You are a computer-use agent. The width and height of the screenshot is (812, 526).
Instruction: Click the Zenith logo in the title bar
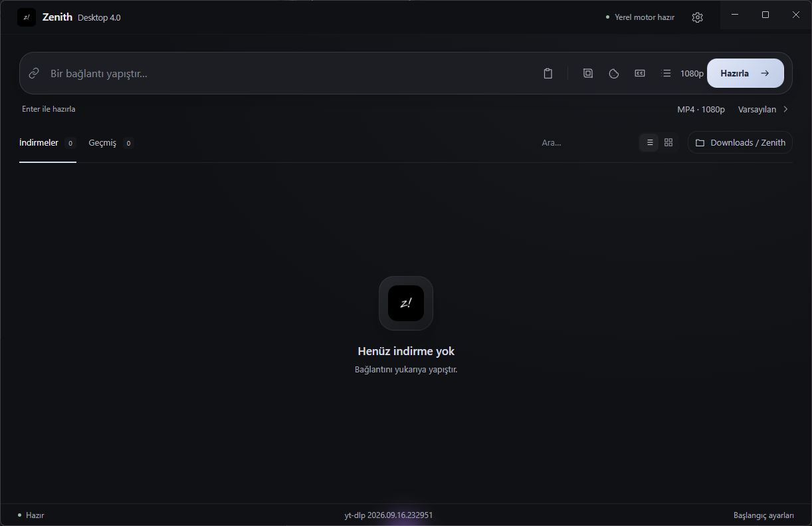27,17
